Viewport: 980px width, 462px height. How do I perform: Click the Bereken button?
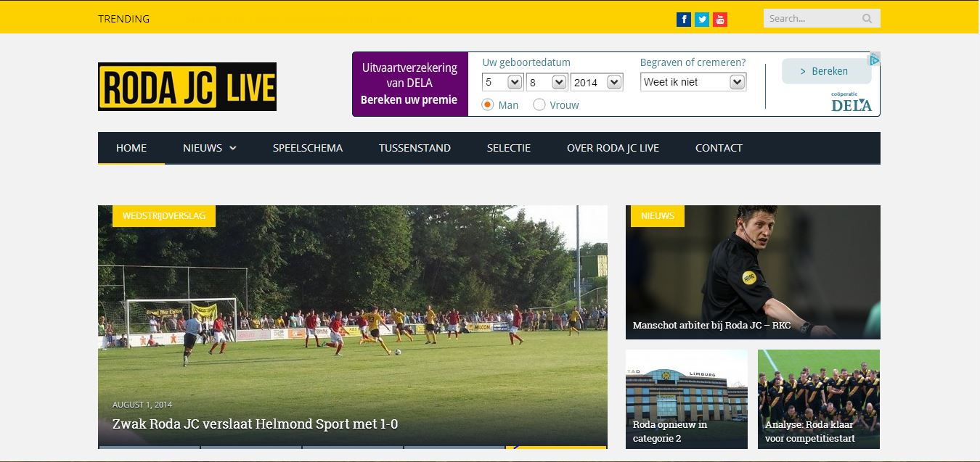point(827,71)
